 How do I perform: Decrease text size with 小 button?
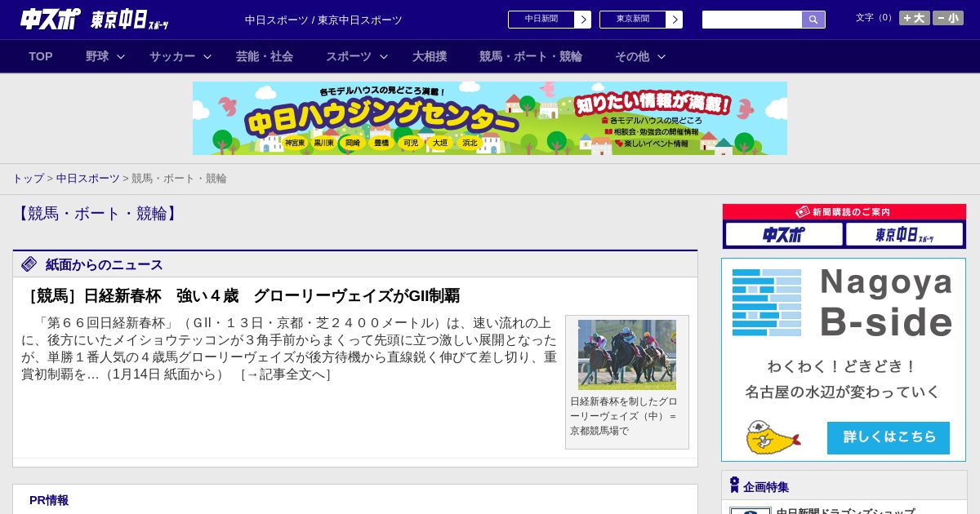(948, 18)
